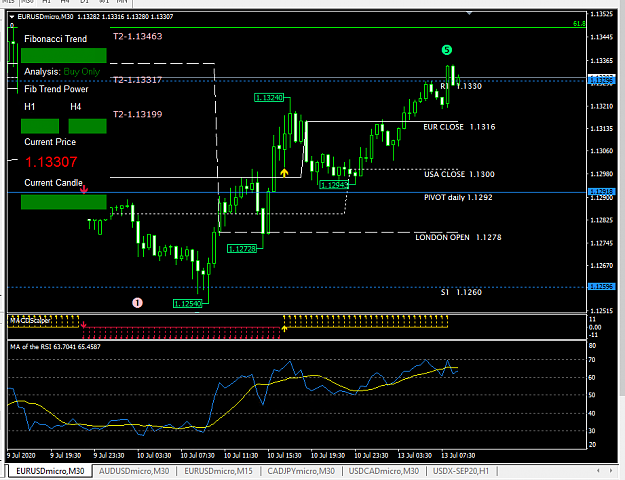
Task: Select the T2-1.13463 target label
Action: pyautogui.click(x=138, y=36)
